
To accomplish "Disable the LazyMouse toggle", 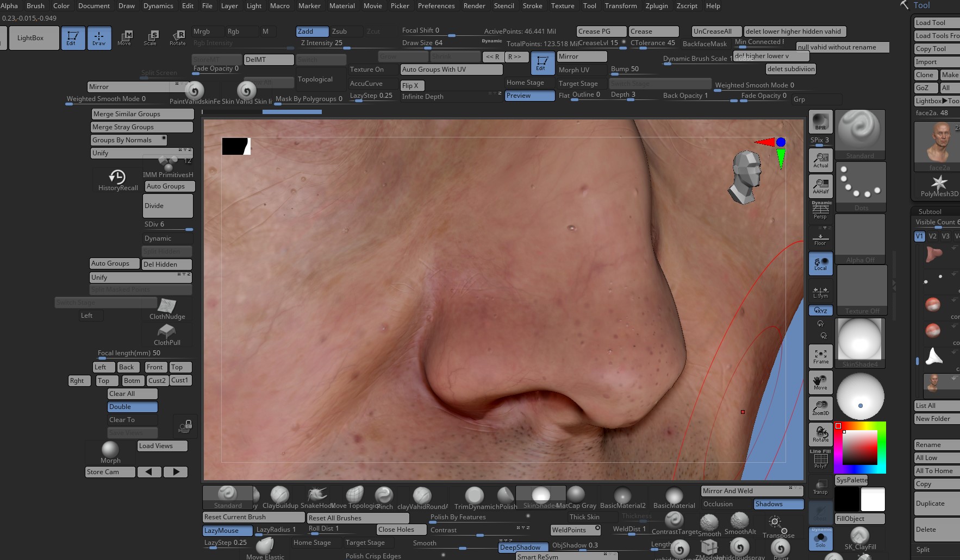I will [227, 530].
